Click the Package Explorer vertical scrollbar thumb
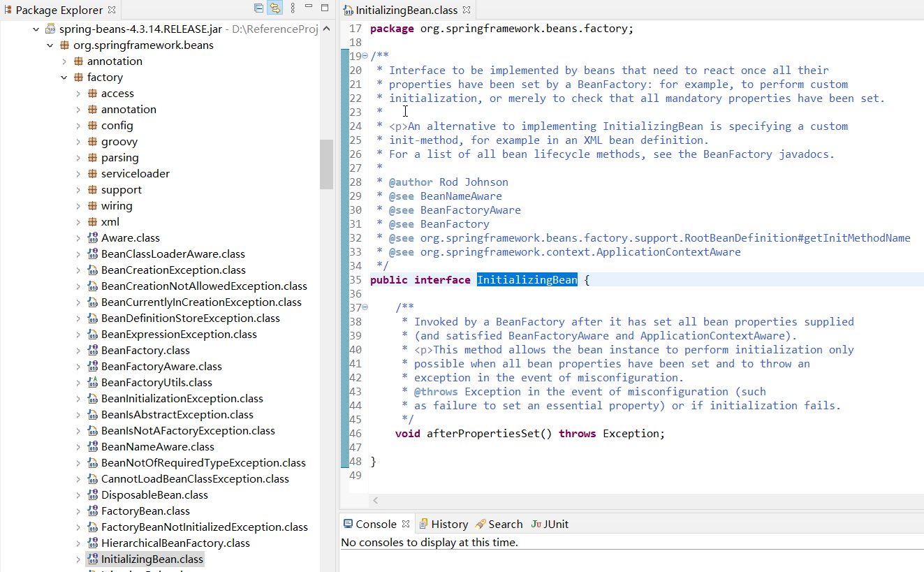 pos(326,164)
